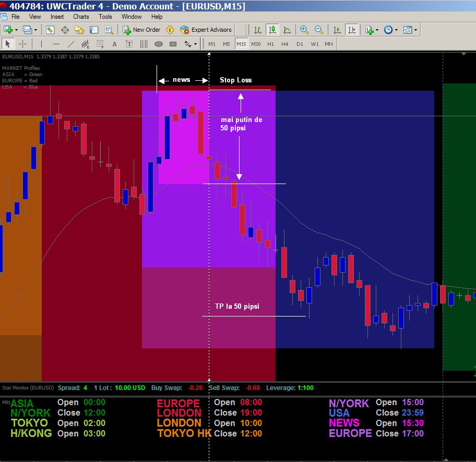476x462 pixels.
Task: Toggle Candlesticks chart mode
Action: (x=272, y=30)
